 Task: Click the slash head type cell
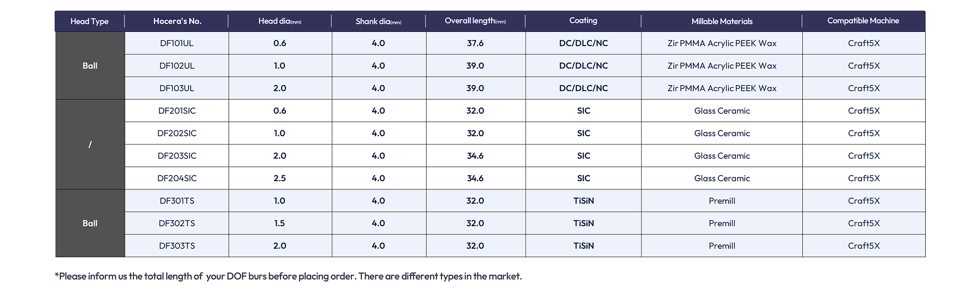90,144
